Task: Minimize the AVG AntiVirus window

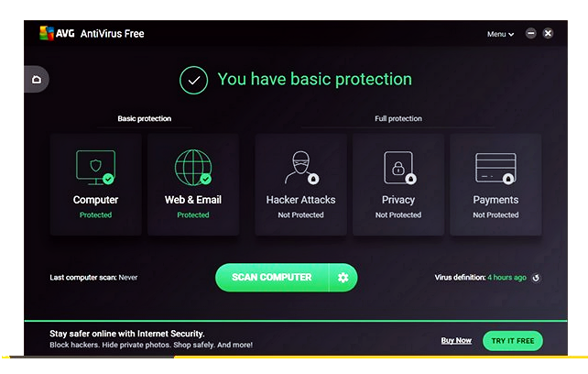Action: point(530,33)
